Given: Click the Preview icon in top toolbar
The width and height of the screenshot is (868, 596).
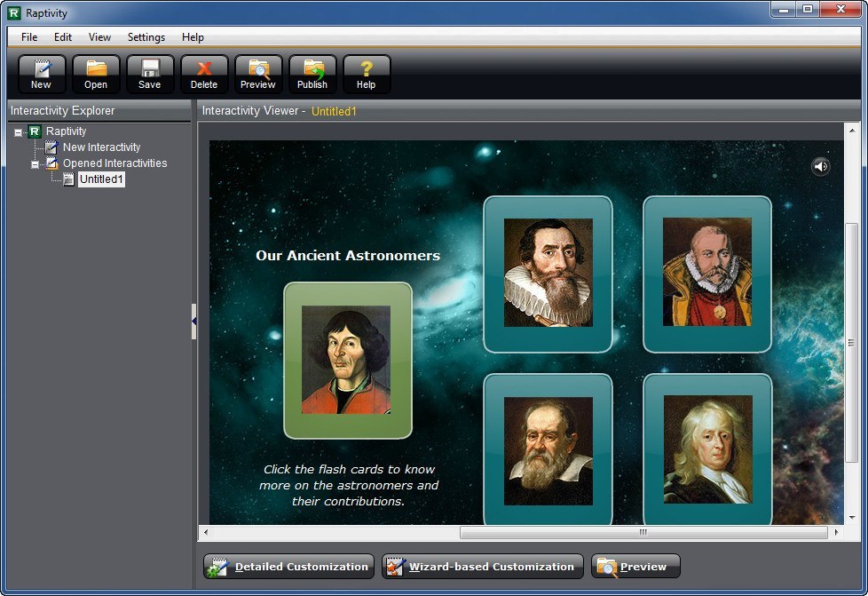Looking at the screenshot, I should [x=258, y=74].
